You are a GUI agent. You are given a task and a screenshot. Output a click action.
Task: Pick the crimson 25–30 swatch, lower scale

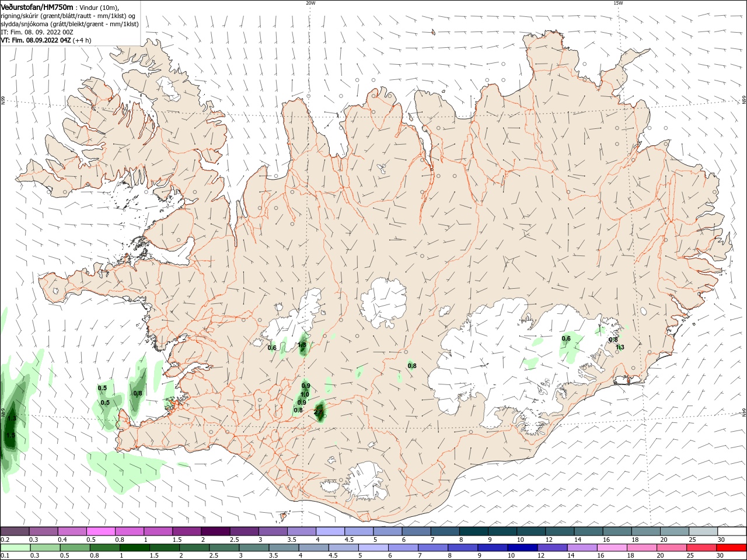point(702,548)
